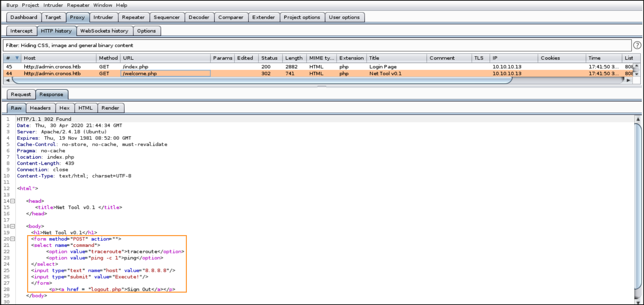The width and height of the screenshot is (644, 305).
Task: Sort by the Method column header
Action: [x=108, y=58]
